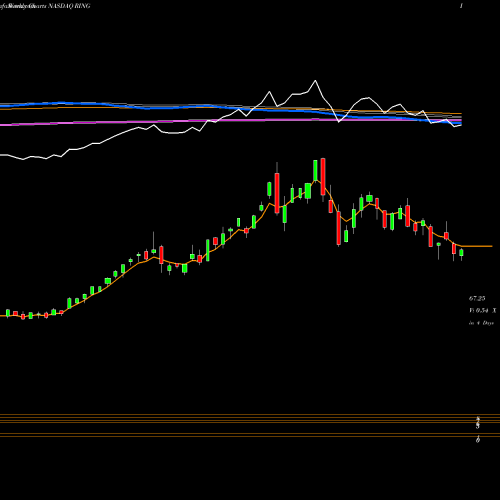
Task: Click the lowest orange horizontal line
Action: (x=250, y=436)
